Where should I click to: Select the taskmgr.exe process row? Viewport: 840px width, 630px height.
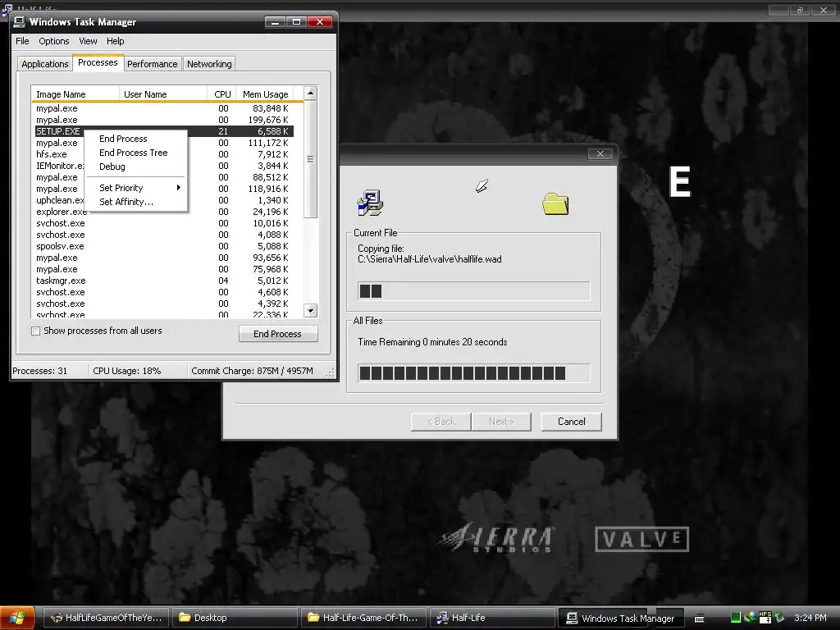click(164, 281)
